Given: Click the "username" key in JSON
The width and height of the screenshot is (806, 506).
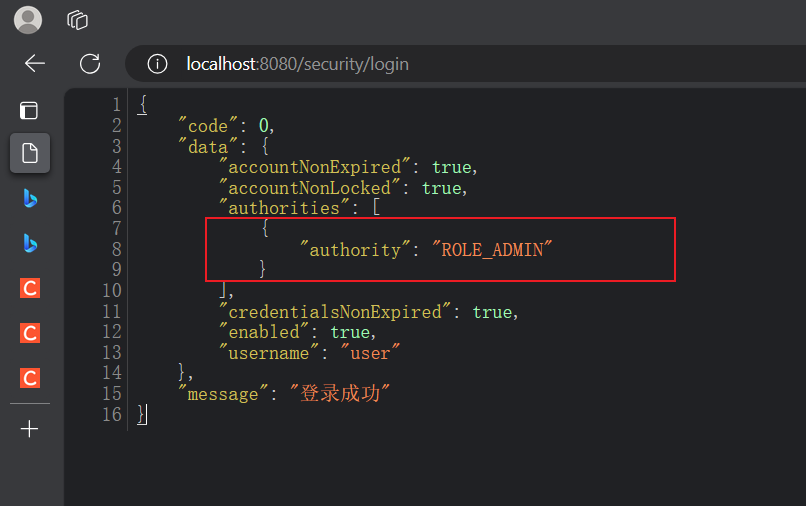Looking at the screenshot, I should point(269,353).
